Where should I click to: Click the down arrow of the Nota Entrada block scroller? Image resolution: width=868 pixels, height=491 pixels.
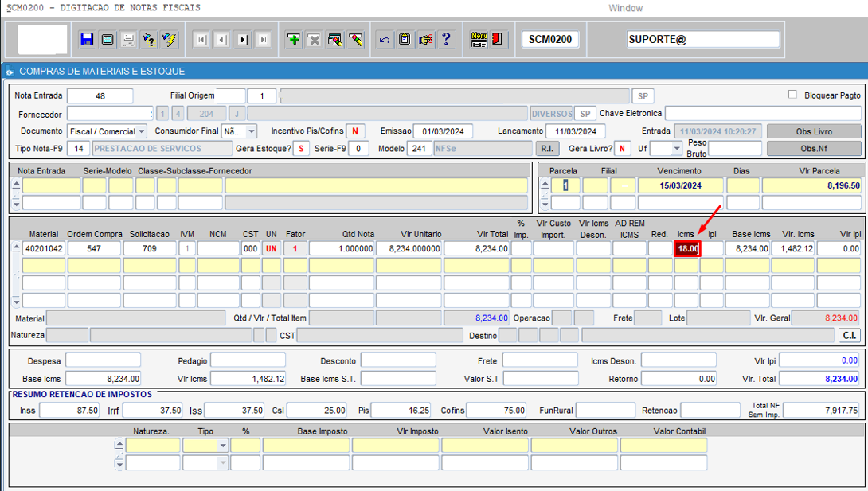[x=17, y=204]
